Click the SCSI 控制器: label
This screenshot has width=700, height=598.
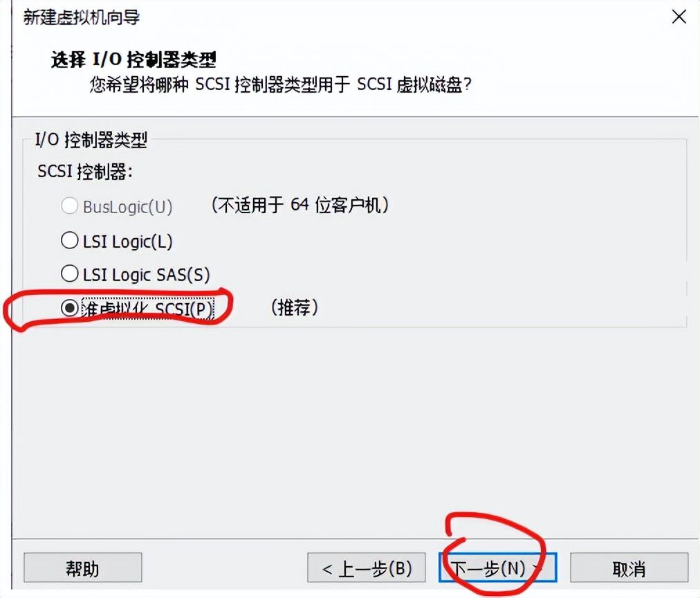pyautogui.click(x=85, y=171)
